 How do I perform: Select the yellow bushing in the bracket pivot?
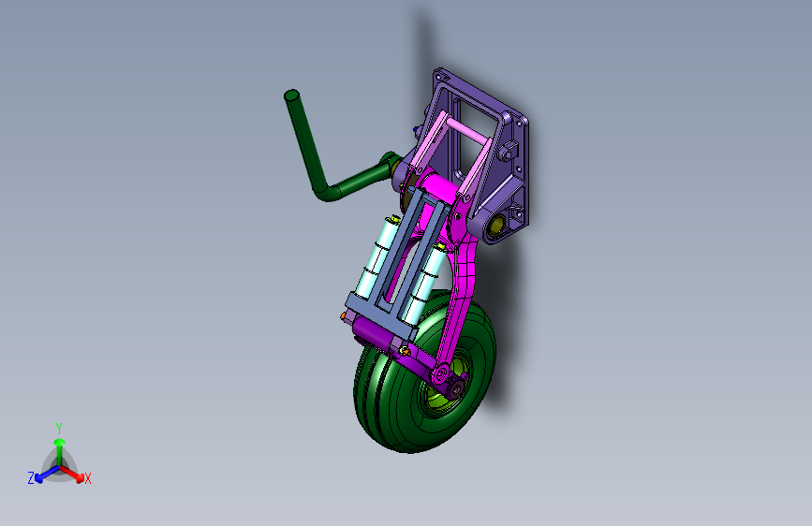[497, 225]
